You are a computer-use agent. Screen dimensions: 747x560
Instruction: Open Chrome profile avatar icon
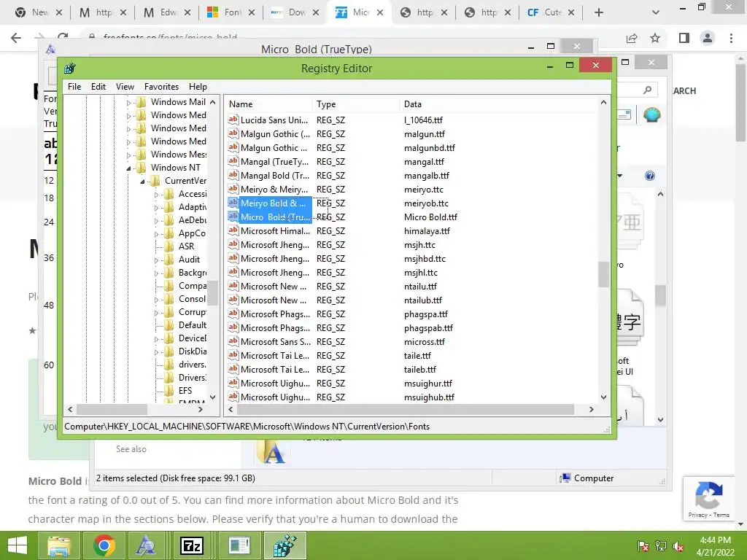tap(708, 38)
